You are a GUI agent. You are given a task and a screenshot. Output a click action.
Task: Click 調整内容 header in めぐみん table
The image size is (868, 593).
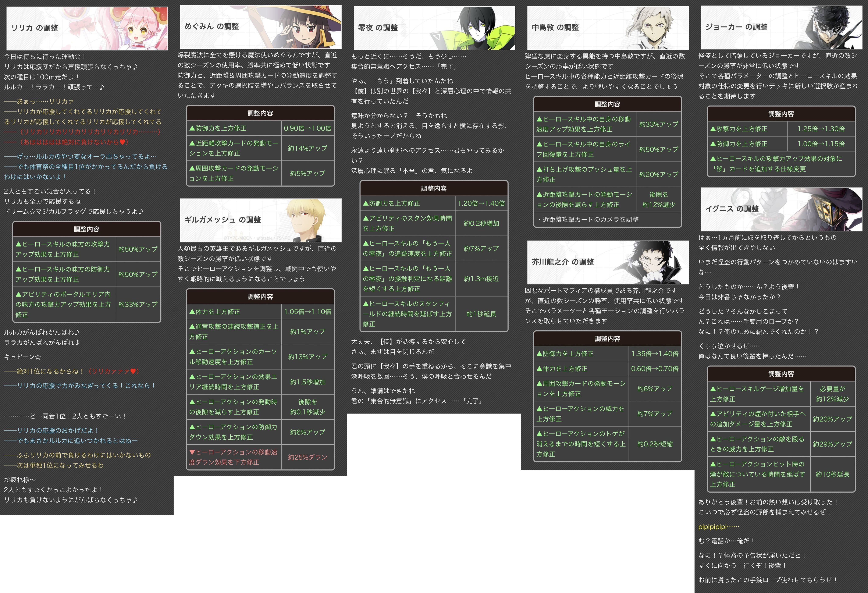(x=260, y=113)
